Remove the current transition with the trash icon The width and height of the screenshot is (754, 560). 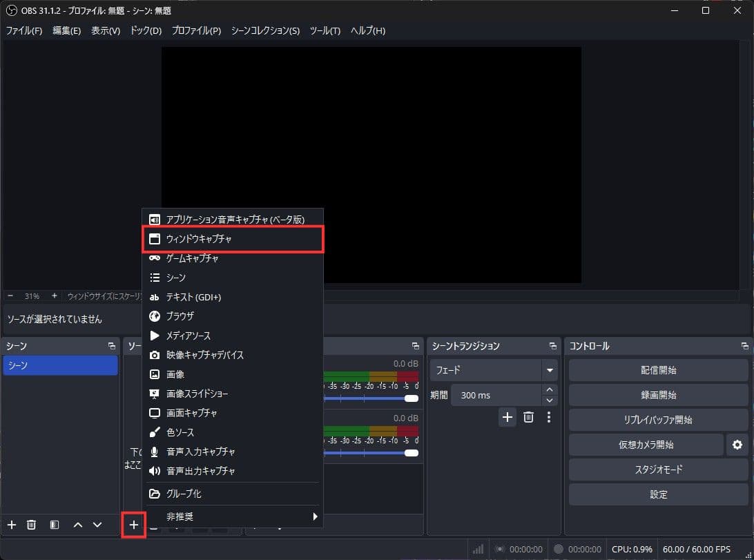(x=528, y=417)
